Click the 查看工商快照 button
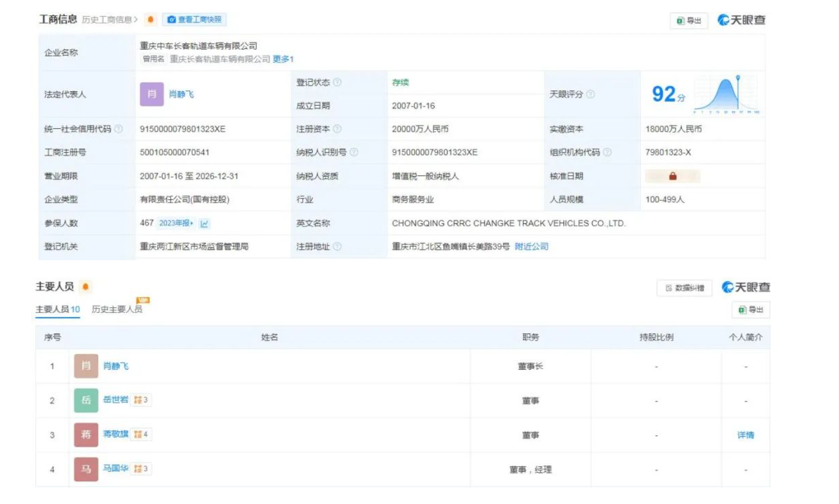 pos(195,20)
